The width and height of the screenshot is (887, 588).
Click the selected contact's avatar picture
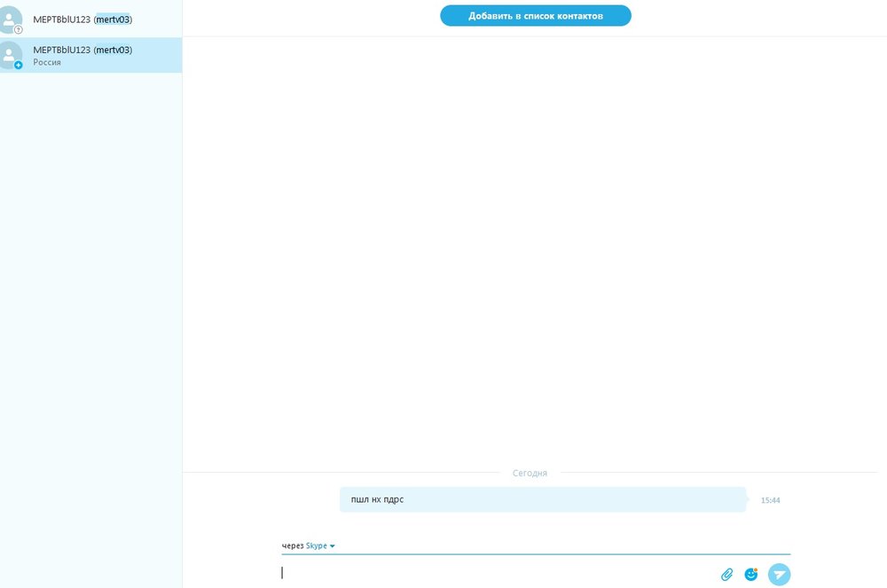(x=9, y=55)
